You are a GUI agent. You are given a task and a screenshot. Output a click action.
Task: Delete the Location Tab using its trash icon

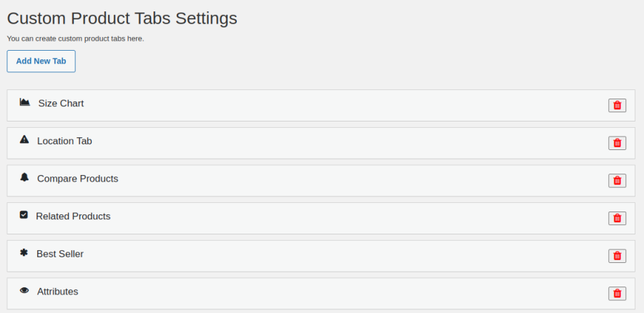[617, 143]
